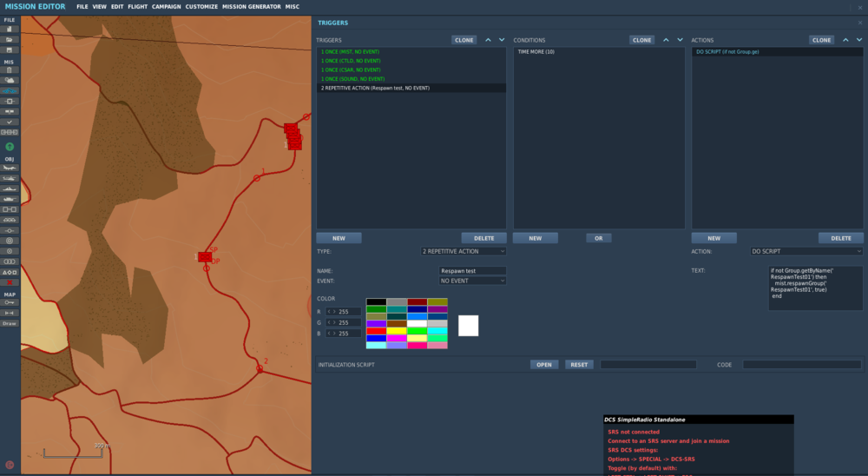This screenshot has height=476, width=868.
Task: Click the CLONE button above the triggers list
Action: tap(464, 40)
